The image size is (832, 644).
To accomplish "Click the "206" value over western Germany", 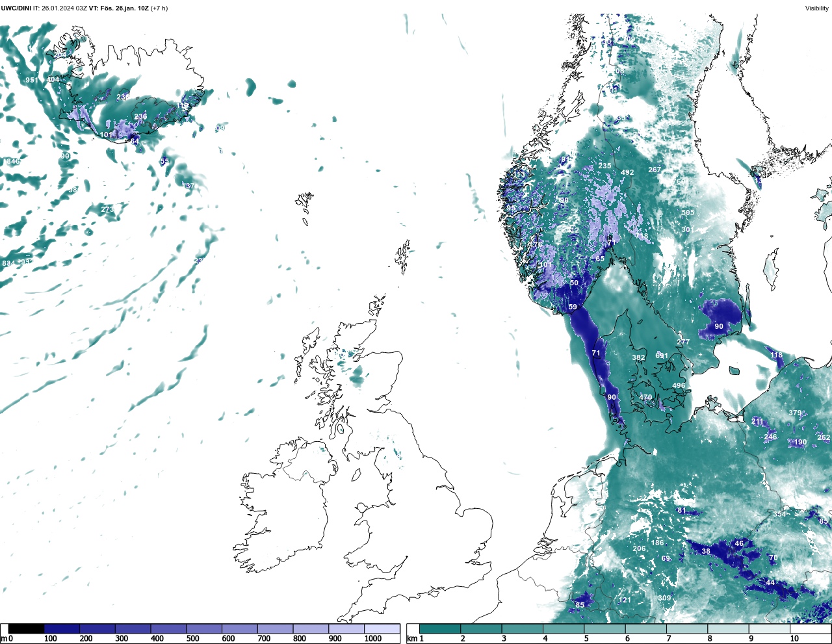I will coord(639,548).
